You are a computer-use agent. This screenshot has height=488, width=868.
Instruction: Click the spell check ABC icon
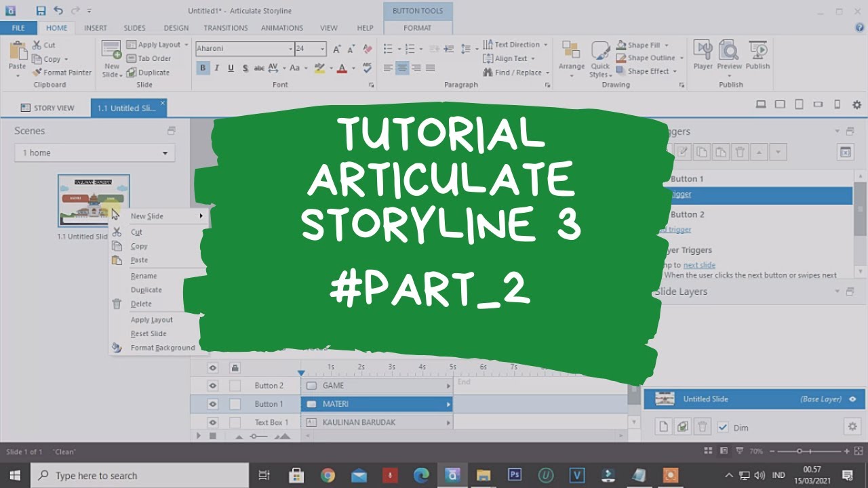[x=367, y=68]
